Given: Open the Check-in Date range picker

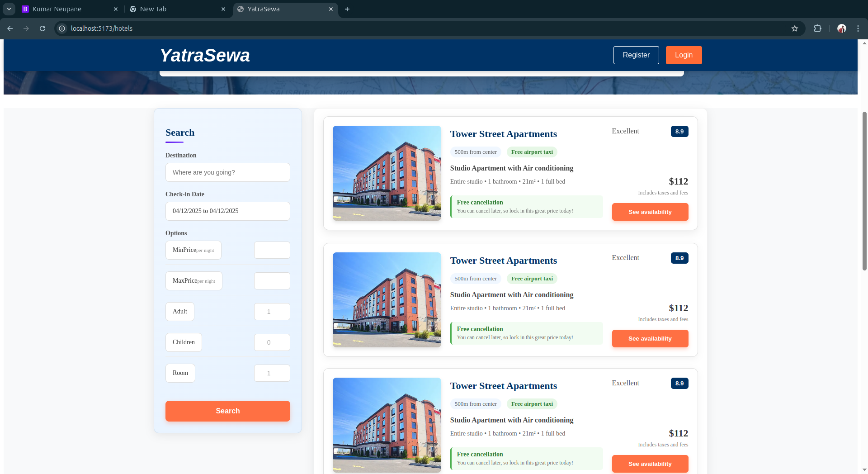Looking at the screenshot, I should [227, 211].
